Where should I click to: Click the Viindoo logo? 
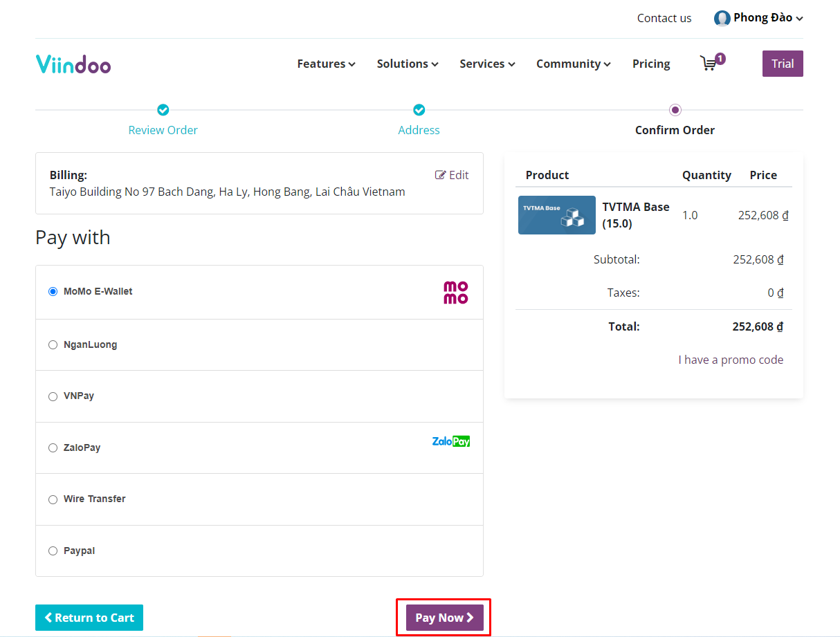coord(73,64)
